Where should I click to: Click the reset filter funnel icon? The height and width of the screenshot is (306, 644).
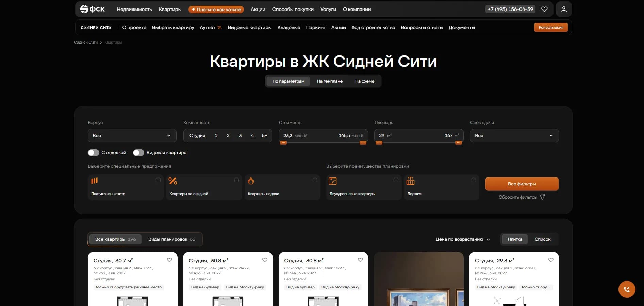(x=542, y=197)
